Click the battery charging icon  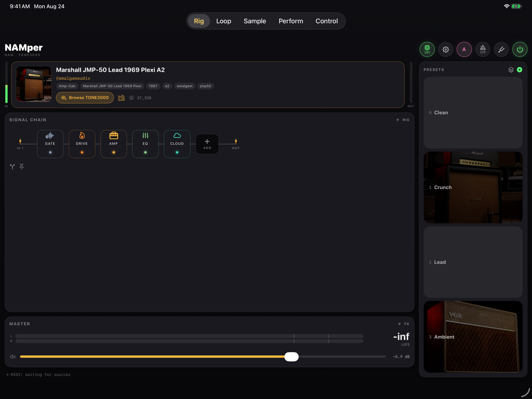[x=516, y=6]
